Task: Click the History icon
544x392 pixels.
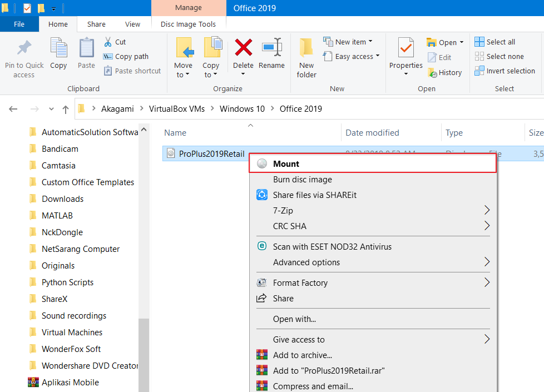Action: [432, 73]
